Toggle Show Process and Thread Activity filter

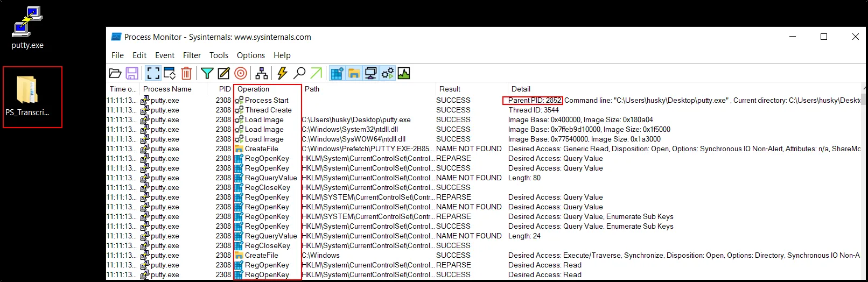coord(387,73)
